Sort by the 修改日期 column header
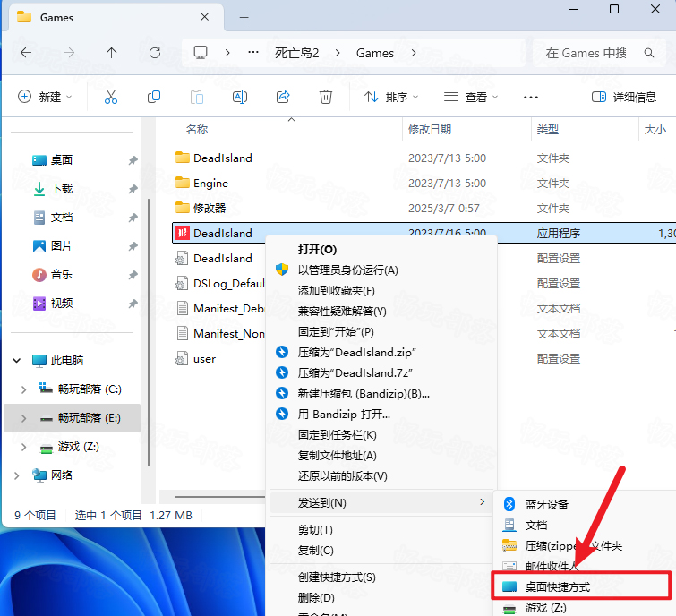 tap(430, 129)
